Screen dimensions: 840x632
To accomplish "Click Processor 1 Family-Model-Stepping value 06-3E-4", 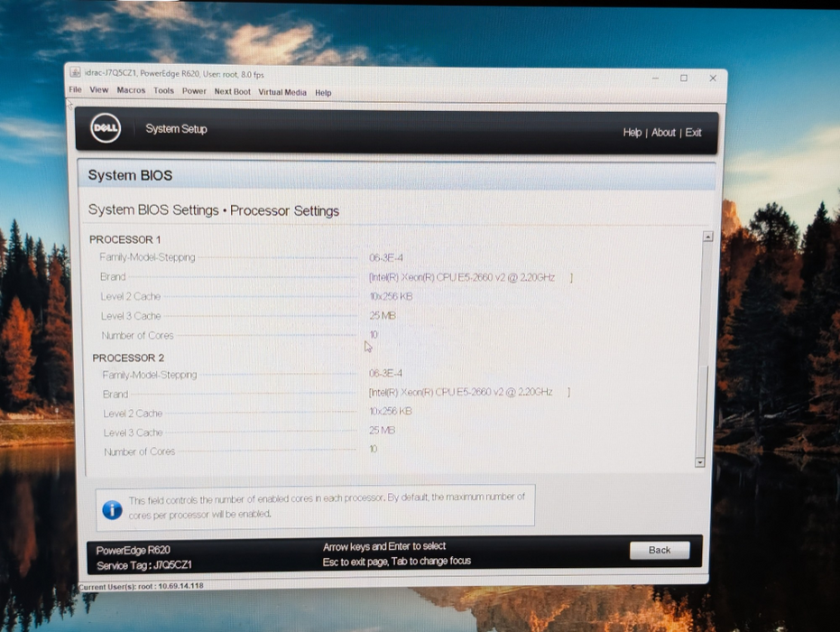I will click(386, 258).
